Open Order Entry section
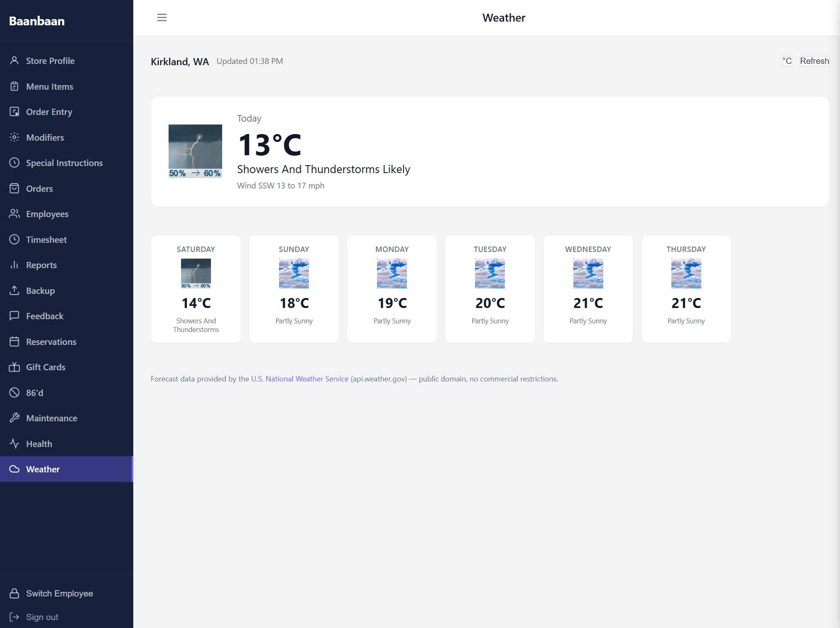 pyautogui.click(x=66, y=112)
